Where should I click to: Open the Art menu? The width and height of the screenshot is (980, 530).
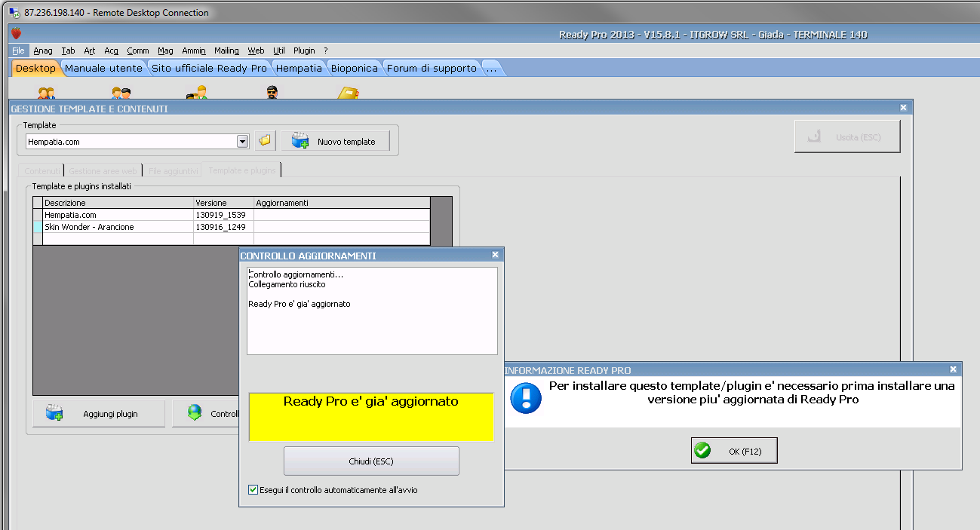90,51
